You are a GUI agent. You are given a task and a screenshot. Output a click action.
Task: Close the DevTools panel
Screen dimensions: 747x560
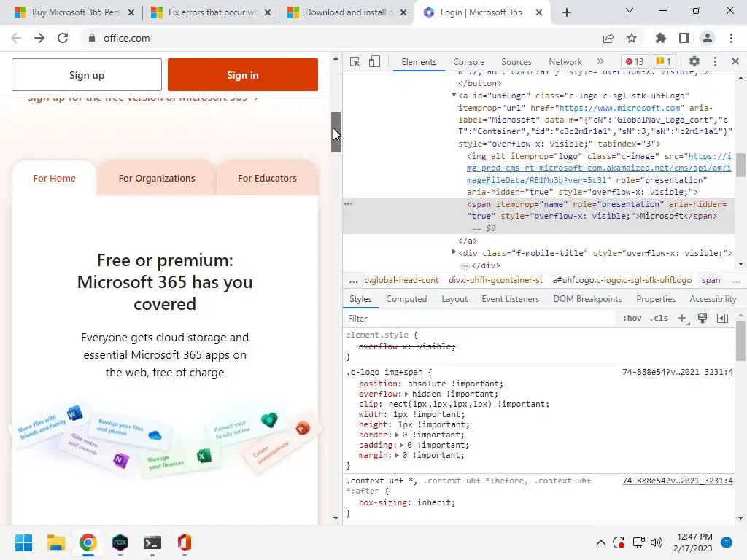[x=735, y=61]
